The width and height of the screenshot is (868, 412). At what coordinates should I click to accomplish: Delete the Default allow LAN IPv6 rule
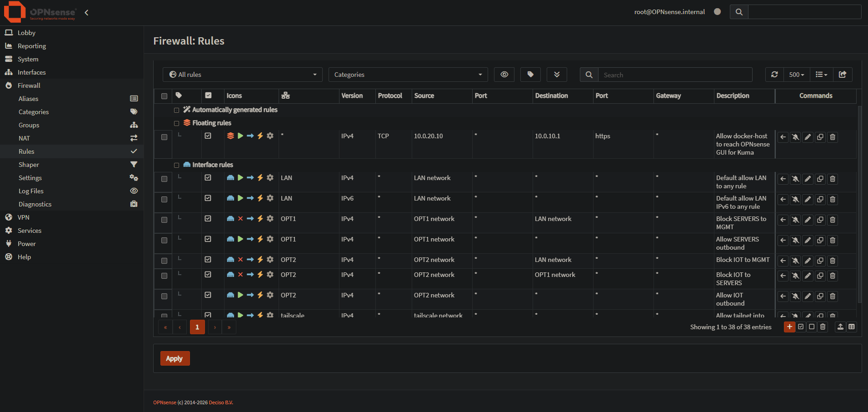point(832,200)
